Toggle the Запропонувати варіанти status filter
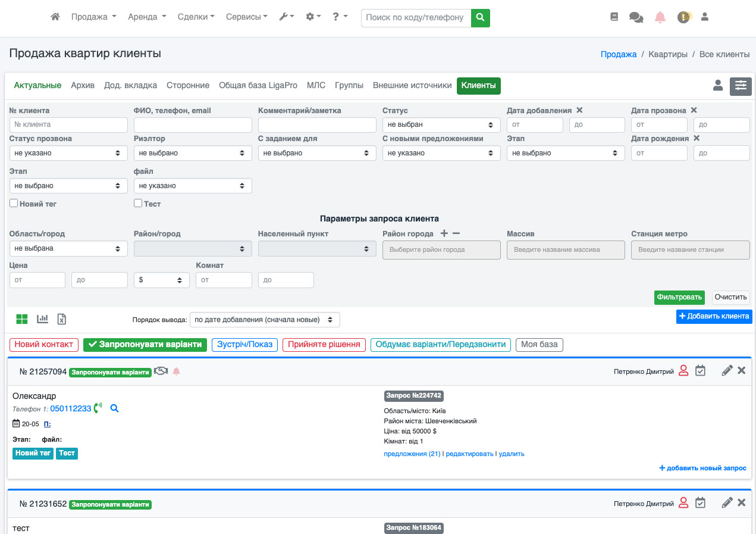Screen dimensions: 756x534 pyautogui.click(x=145, y=345)
